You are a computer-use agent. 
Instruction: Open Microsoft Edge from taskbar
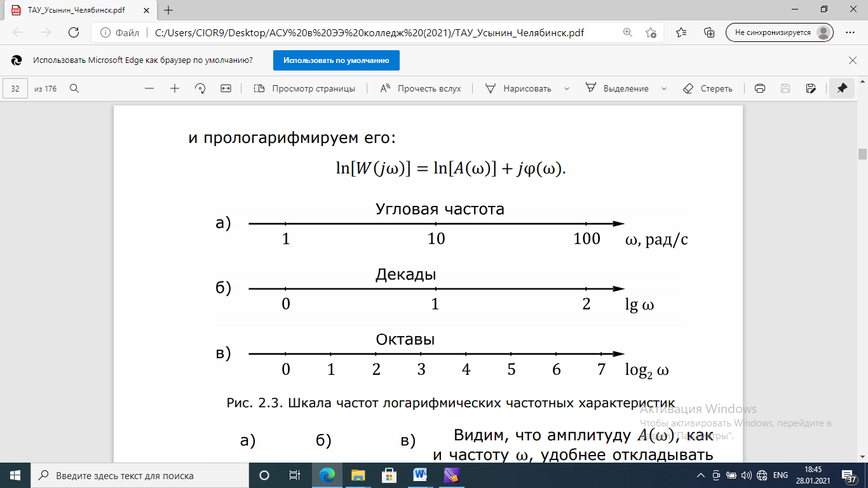coord(327,475)
